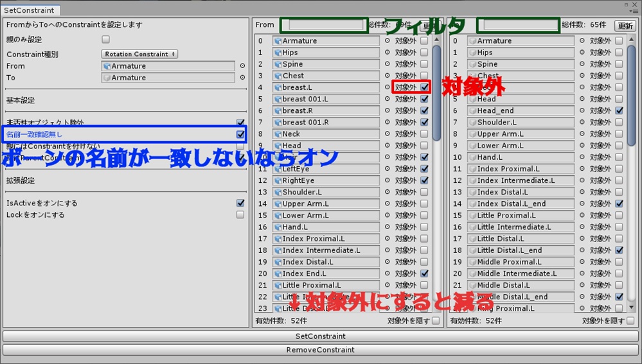Open object picker for Hips in the From list
Viewport: 642px width, 364px height.
(387, 53)
